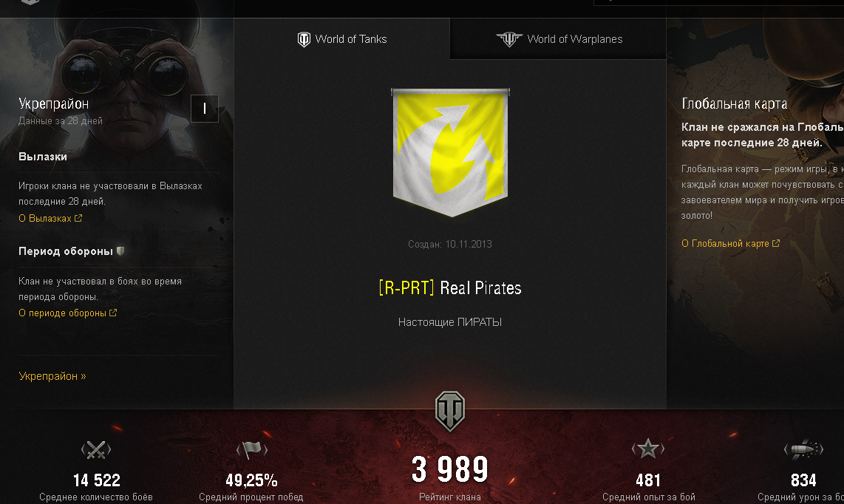Image resolution: width=844 pixels, height=504 pixels.
Task: Click the clan rating value 3 989
Action: point(450,469)
